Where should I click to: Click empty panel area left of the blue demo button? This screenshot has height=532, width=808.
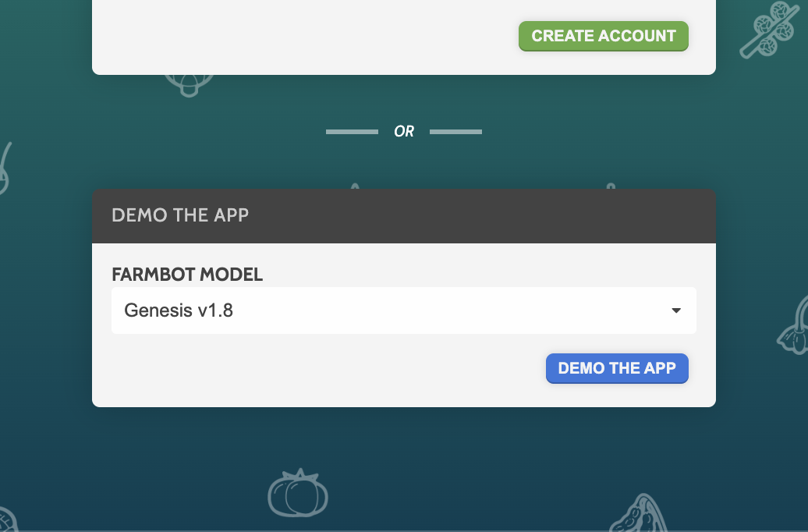[312, 368]
